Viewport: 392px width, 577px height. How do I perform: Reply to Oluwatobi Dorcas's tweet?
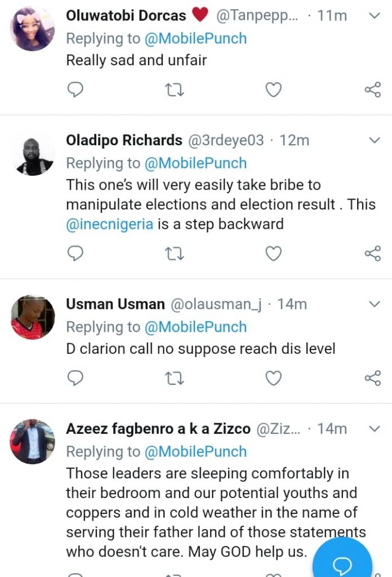(75, 90)
